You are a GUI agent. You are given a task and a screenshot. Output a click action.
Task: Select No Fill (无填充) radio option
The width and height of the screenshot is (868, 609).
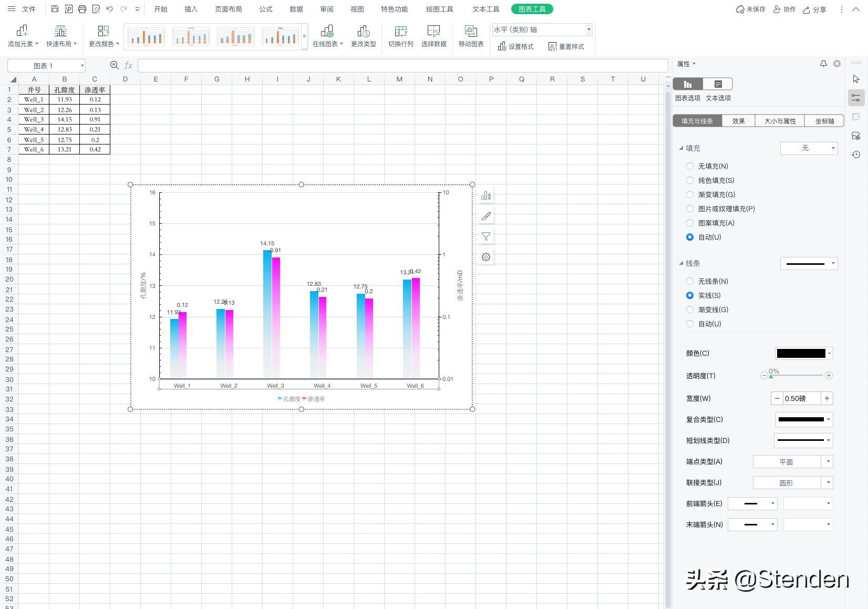click(690, 166)
